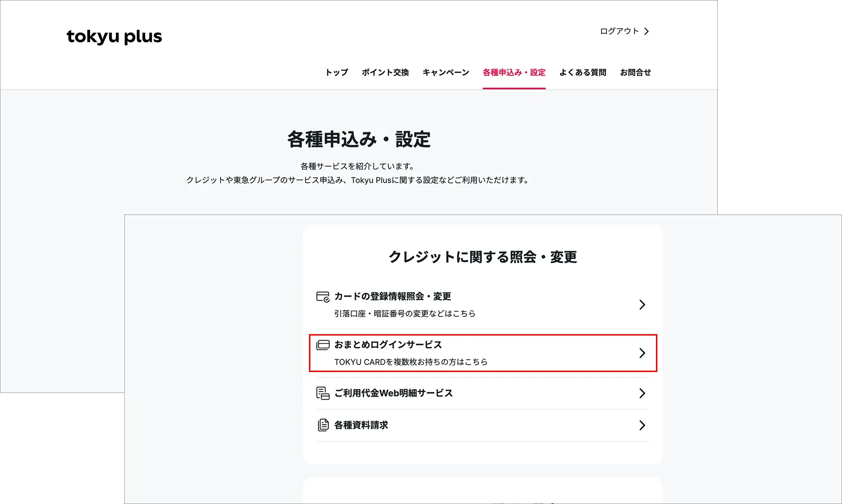Open お問合せ from the navigation
The height and width of the screenshot is (504, 842).
pos(636,72)
